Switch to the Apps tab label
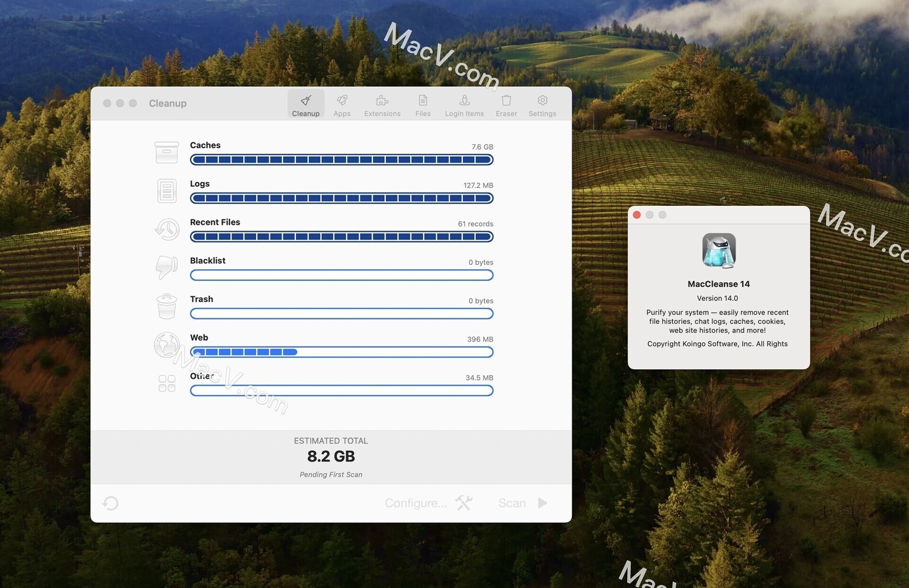This screenshot has width=909, height=588. coord(342,114)
